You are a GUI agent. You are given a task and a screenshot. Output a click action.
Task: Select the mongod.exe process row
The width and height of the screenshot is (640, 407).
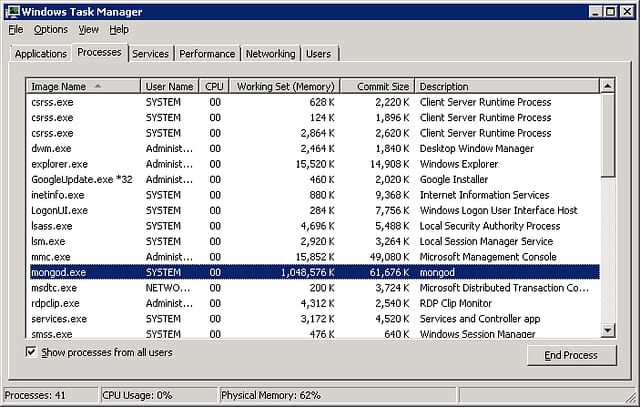59,272
